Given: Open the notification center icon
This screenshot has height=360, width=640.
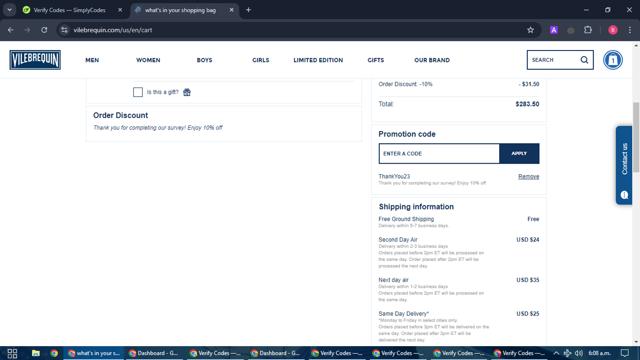Looking at the screenshot, I should coord(625,353).
